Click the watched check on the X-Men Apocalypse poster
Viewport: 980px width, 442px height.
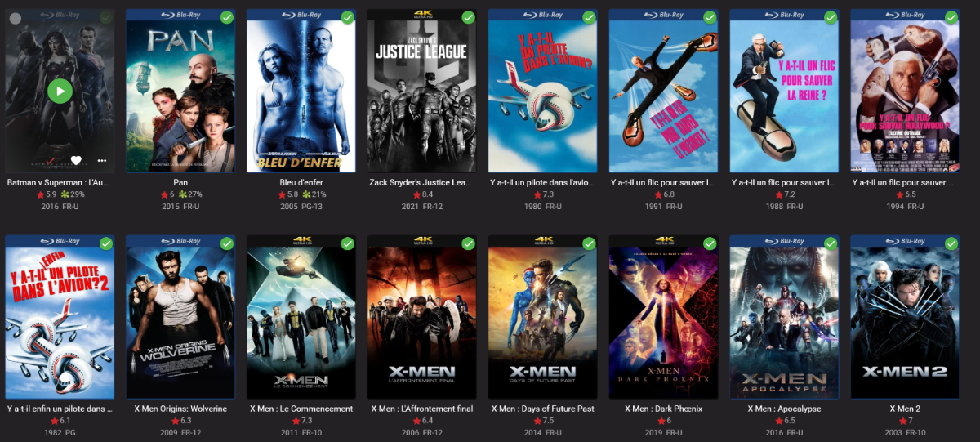(x=831, y=243)
